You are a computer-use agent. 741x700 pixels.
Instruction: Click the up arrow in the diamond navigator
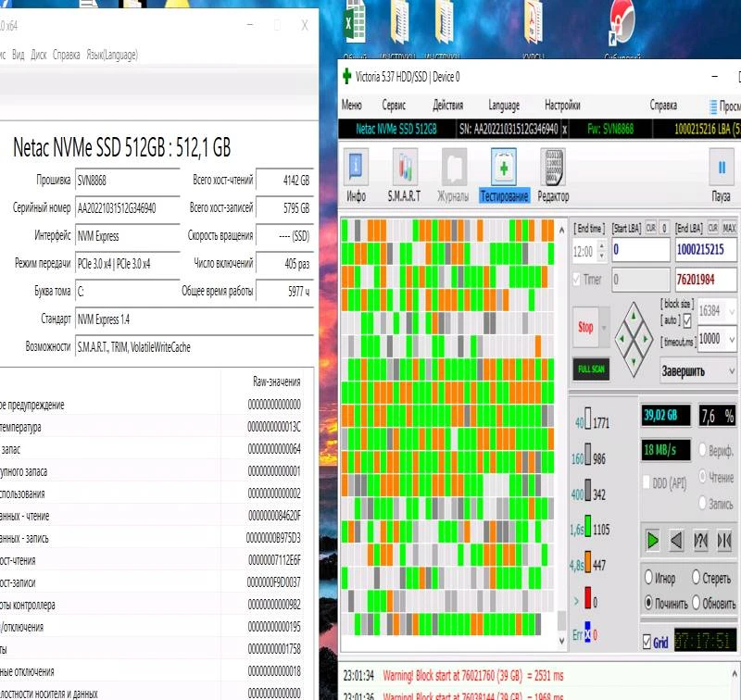point(634,315)
